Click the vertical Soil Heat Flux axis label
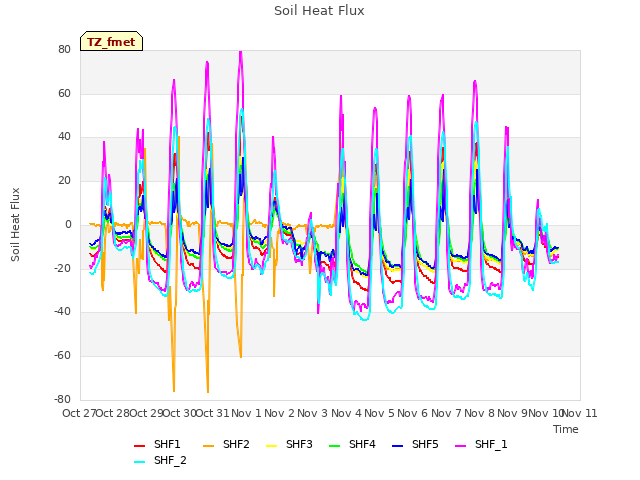640x480 pixels. pos(15,224)
